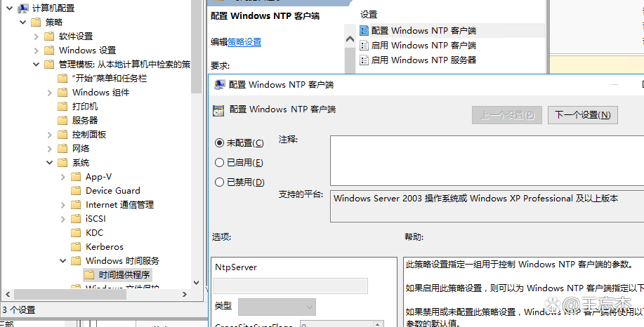Click into the 注释 comment text box

click(487, 161)
